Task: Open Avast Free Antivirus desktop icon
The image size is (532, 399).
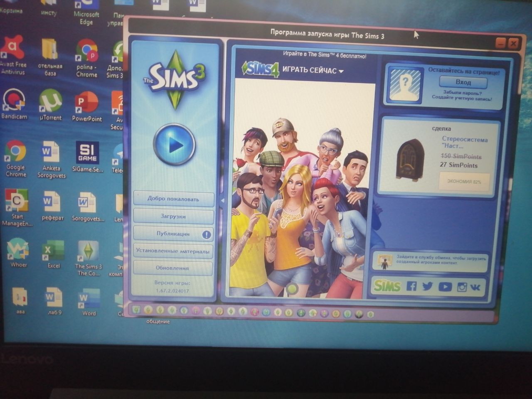Action: pos(12,55)
